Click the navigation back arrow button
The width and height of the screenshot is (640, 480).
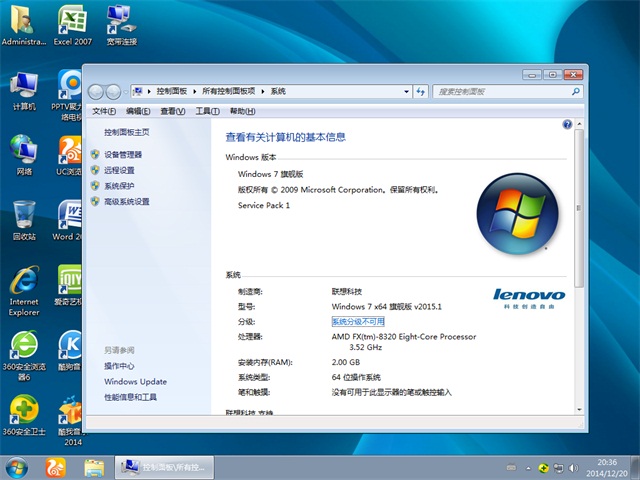coord(97,91)
